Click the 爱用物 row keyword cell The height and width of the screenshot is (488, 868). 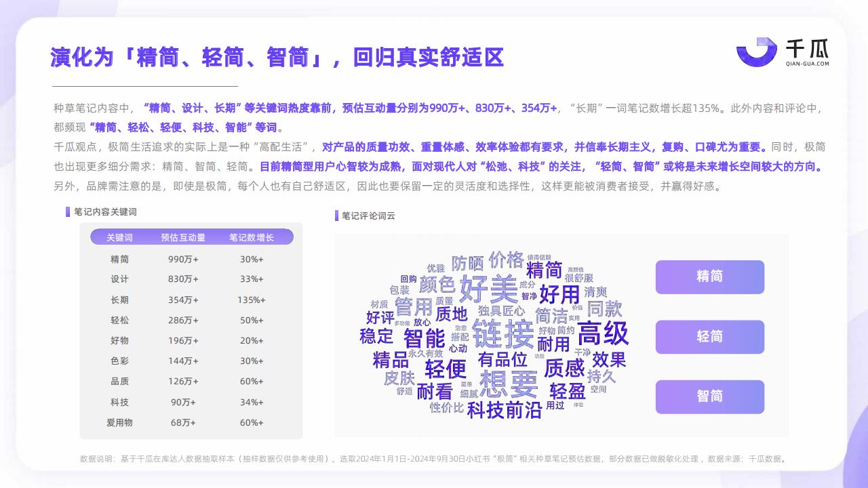point(119,422)
